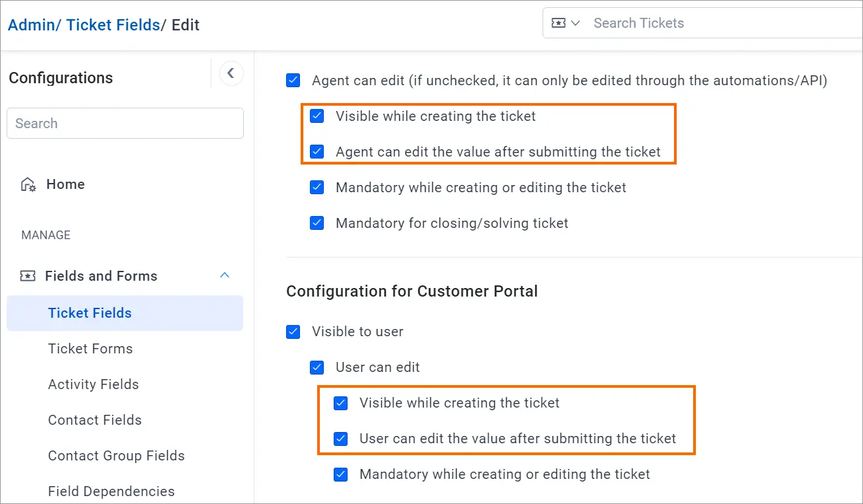Image resolution: width=863 pixels, height=504 pixels.
Task: Select Activity Fields in the sidebar
Action: click(93, 384)
